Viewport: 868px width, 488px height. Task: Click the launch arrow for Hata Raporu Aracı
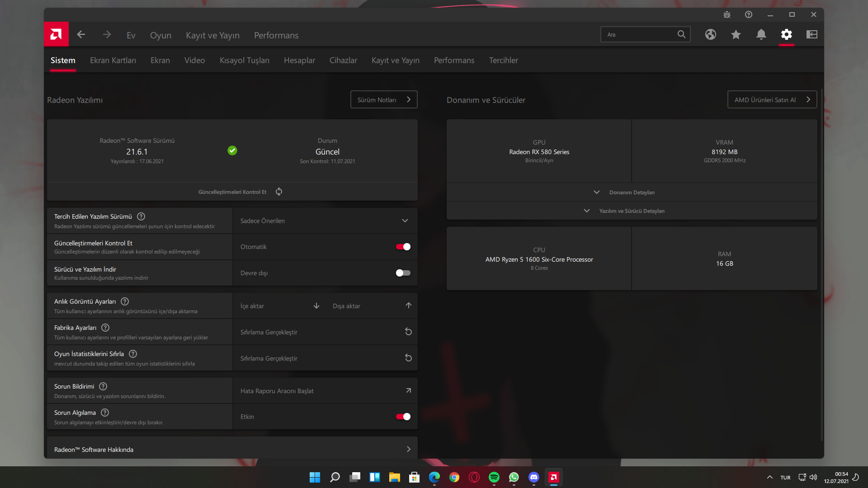point(408,390)
